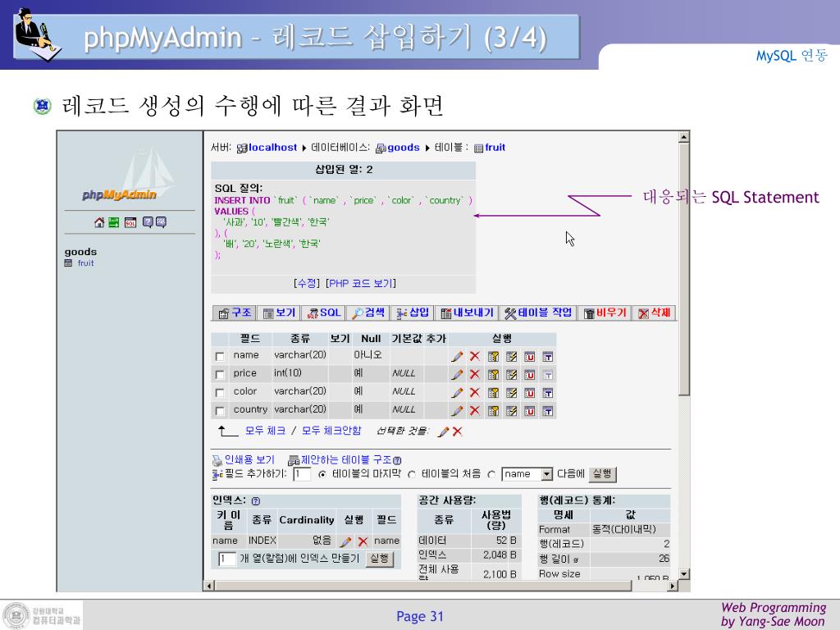This screenshot has height=630, width=840.
Task: Add index on the color field
Action: [x=512, y=393]
